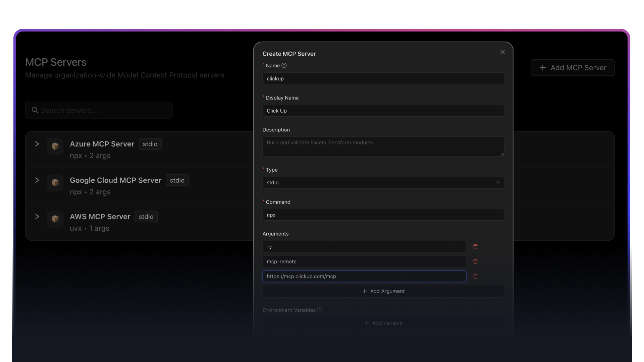Delete the mcp-remote argument
The height and width of the screenshot is (362, 644).
click(475, 261)
